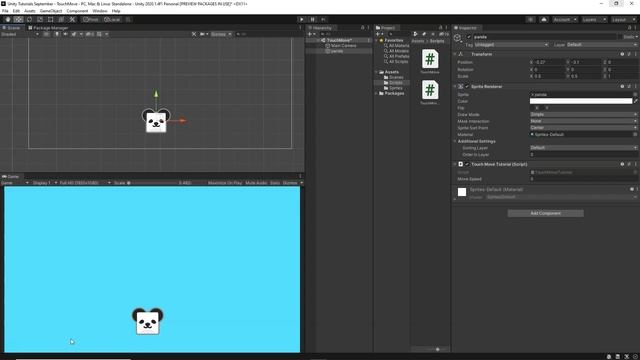Viewport: 640px width, 360px height.
Task: Open the Layers dropdown
Action: 593,20
